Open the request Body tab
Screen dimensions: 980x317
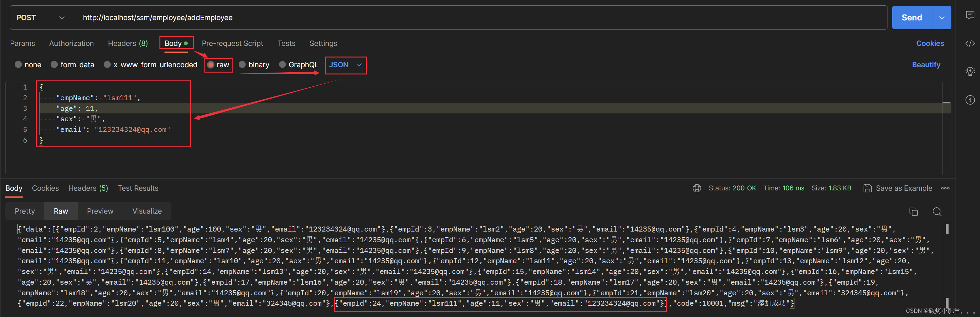coord(176,43)
